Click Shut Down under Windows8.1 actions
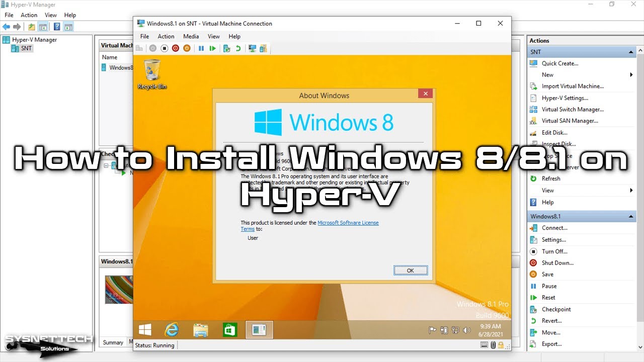The height and width of the screenshot is (362, 644). click(x=557, y=263)
